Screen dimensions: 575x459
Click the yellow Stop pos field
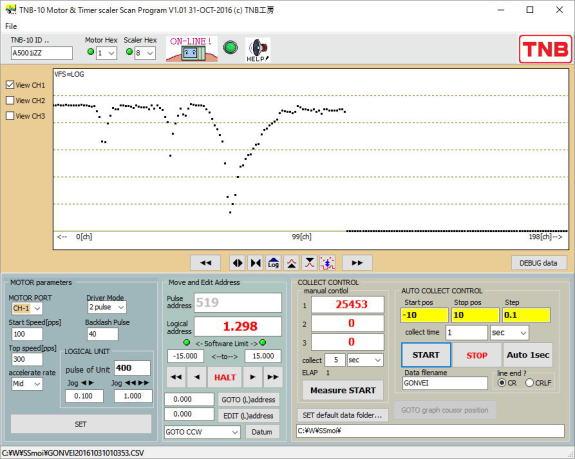click(475, 315)
